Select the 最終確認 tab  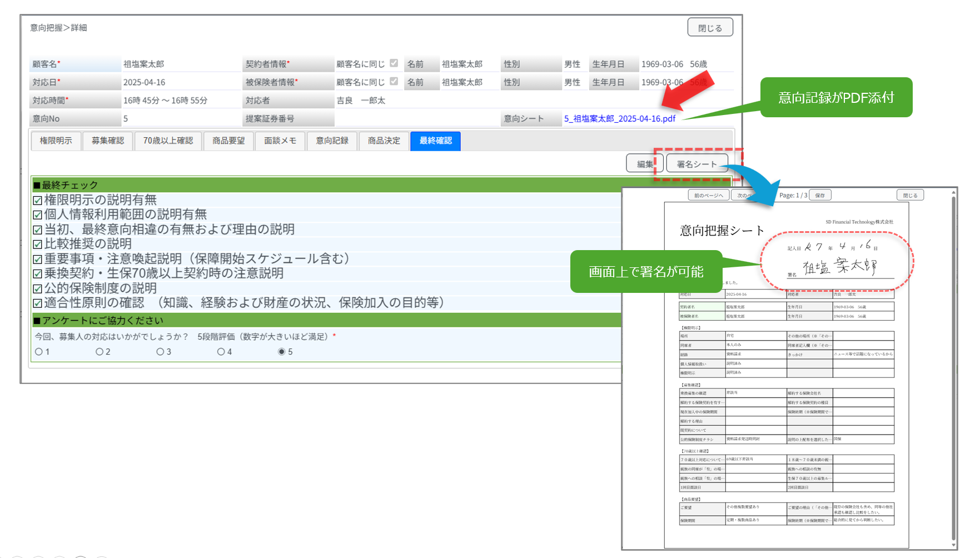435,141
